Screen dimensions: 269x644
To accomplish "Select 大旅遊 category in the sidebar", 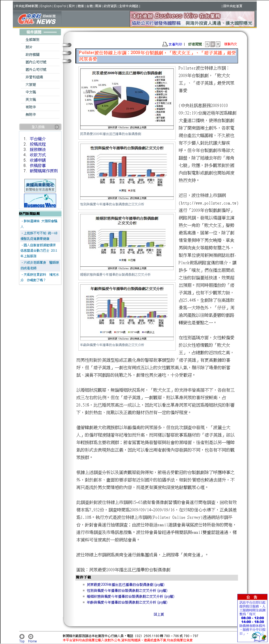I will pyautogui.click(x=31, y=85).
